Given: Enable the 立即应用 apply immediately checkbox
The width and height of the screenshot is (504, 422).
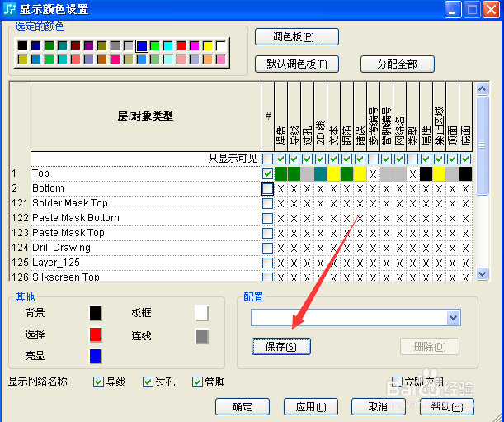Looking at the screenshot, I should click(x=397, y=382).
